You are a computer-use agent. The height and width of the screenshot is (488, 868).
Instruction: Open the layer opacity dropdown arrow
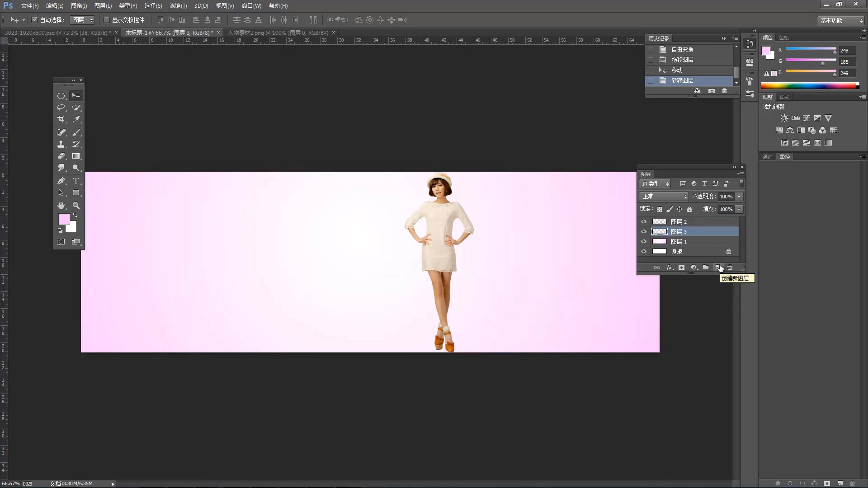tap(739, 197)
